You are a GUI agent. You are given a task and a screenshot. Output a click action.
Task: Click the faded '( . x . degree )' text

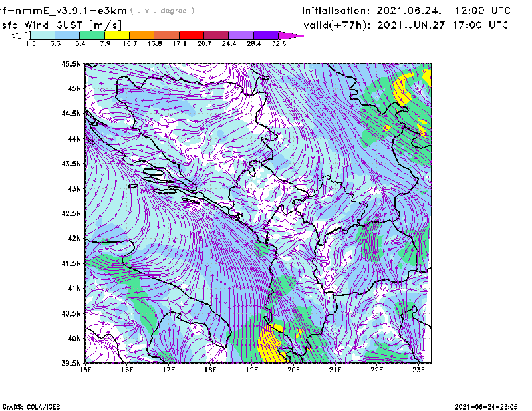click(x=162, y=11)
